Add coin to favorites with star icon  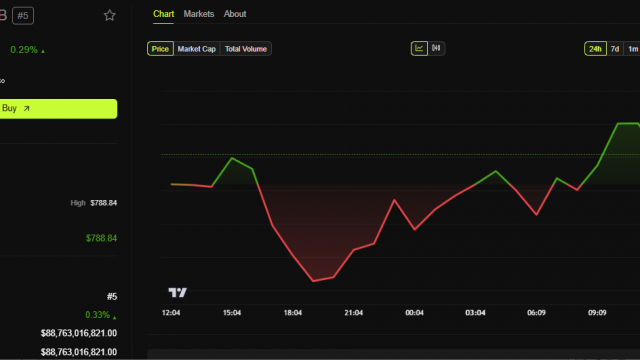click(x=109, y=16)
